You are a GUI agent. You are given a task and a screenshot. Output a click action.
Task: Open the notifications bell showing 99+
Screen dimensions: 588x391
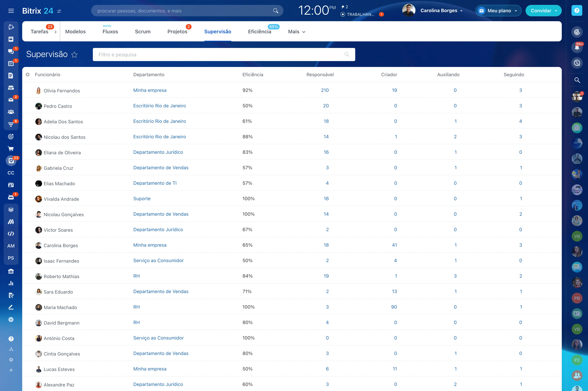[577, 47]
